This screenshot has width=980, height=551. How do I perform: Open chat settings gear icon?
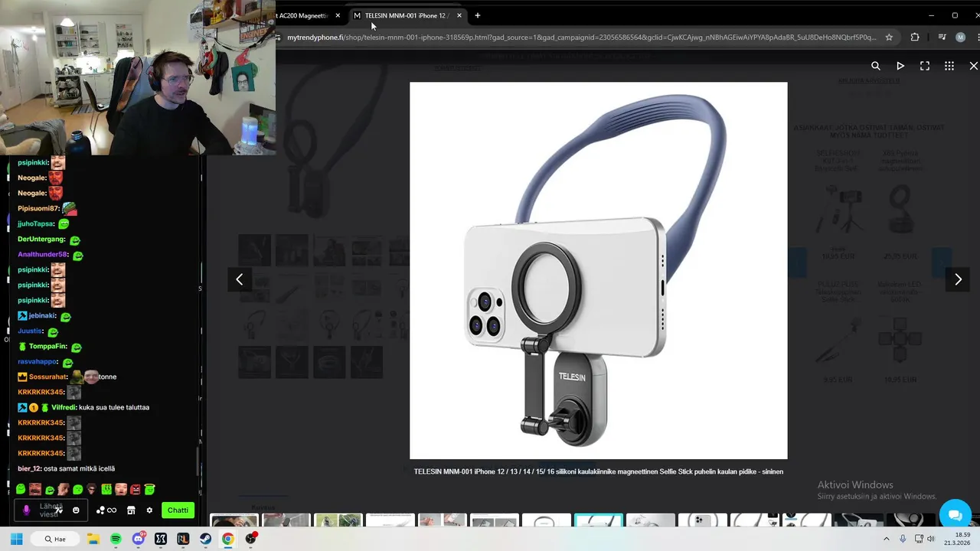149,510
